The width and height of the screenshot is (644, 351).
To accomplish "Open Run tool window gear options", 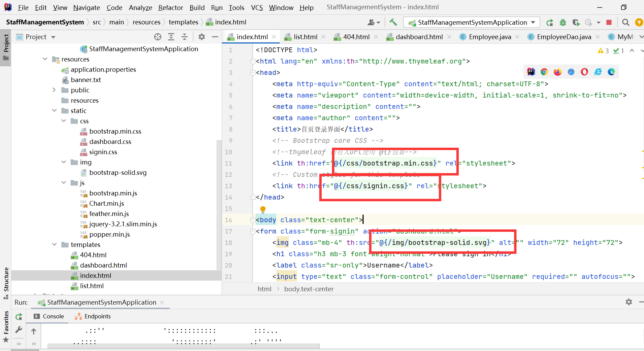I will pyautogui.click(x=629, y=302).
